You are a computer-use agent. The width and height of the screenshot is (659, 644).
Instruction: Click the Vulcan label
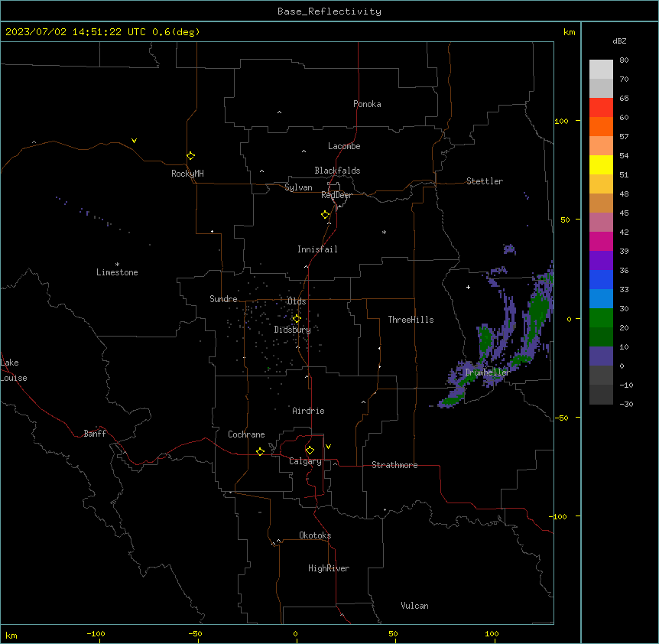point(415,606)
